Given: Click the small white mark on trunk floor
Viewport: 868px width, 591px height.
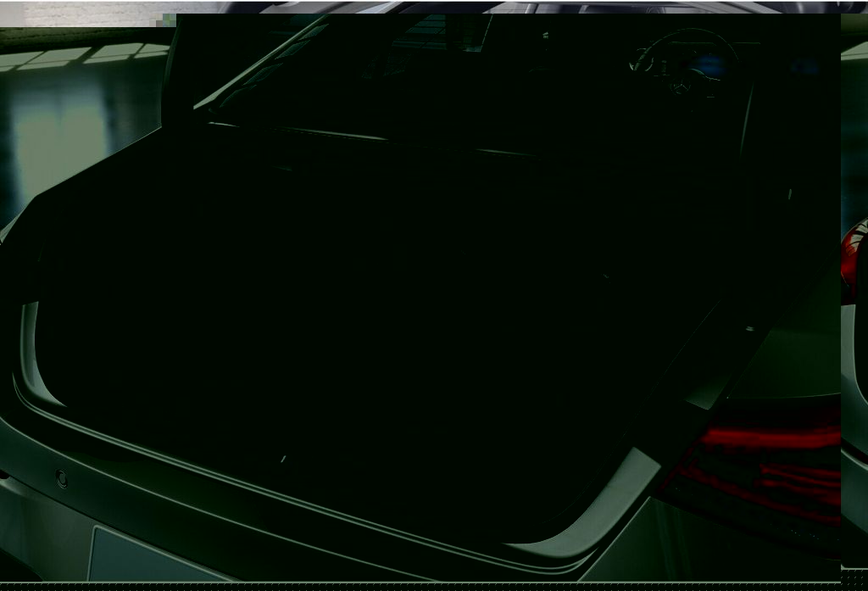Looking at the screenshot, I should click(x=283, y=460).
